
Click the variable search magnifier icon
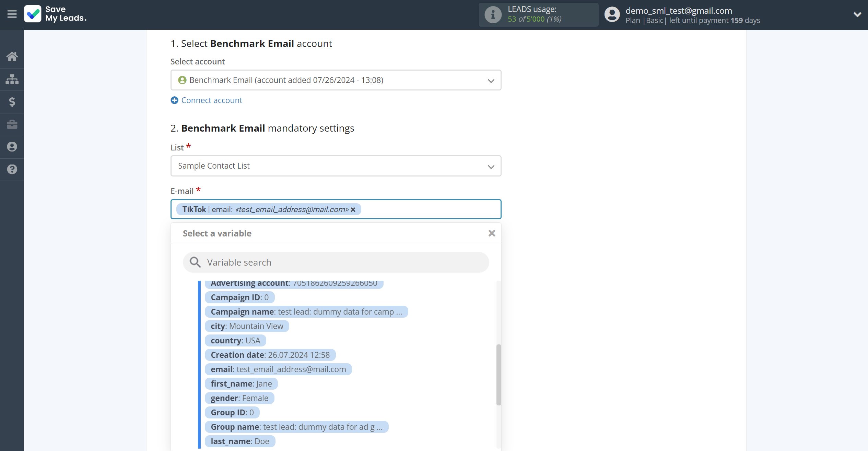coord(195,263)
